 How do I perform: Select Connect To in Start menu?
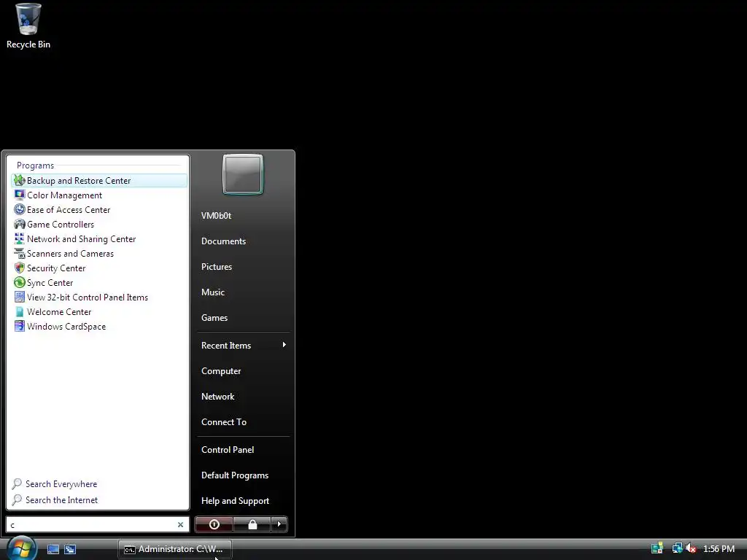pyautogui.click(x=224, y=422)
